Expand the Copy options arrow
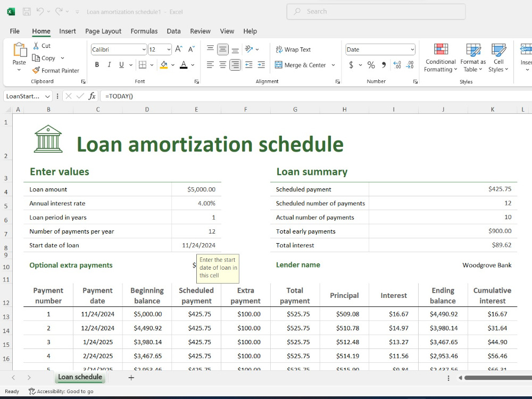The height and width of the screenshot is (399, 532). (62, 58)
